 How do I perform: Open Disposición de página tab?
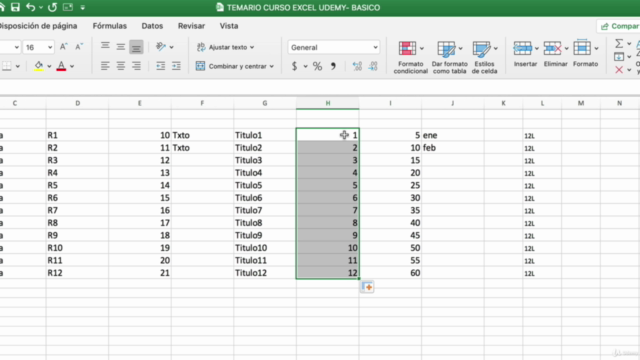38,26
